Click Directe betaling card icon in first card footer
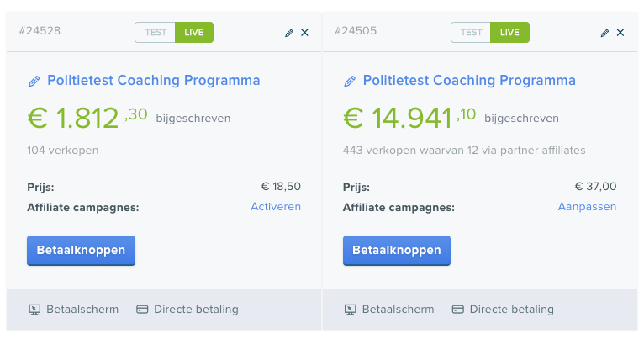 [x=142, y=310]
